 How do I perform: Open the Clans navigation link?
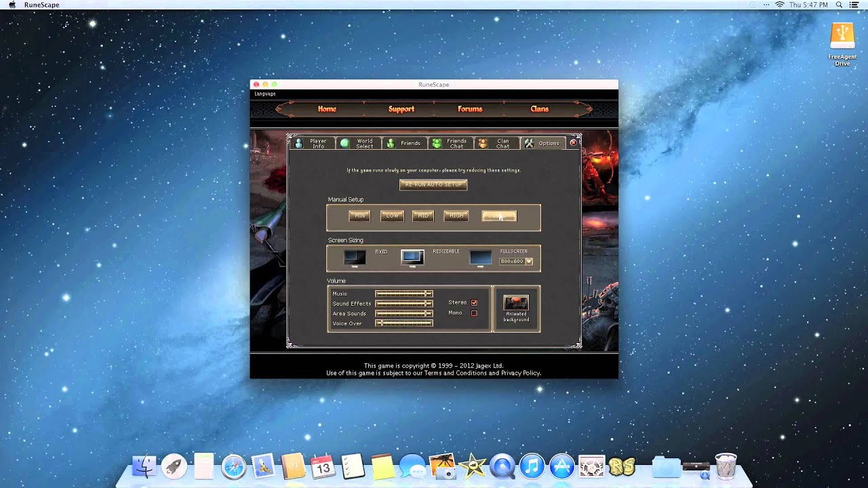540,108
